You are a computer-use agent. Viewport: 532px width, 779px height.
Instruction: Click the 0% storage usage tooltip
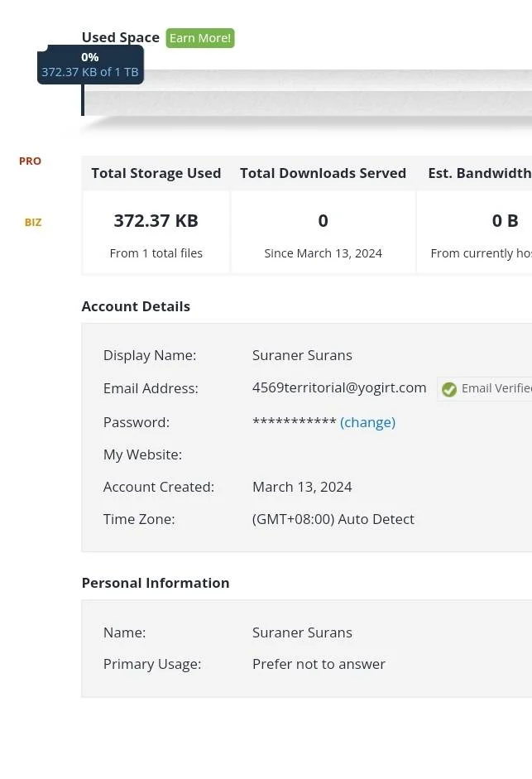click(x=90, y=65)
